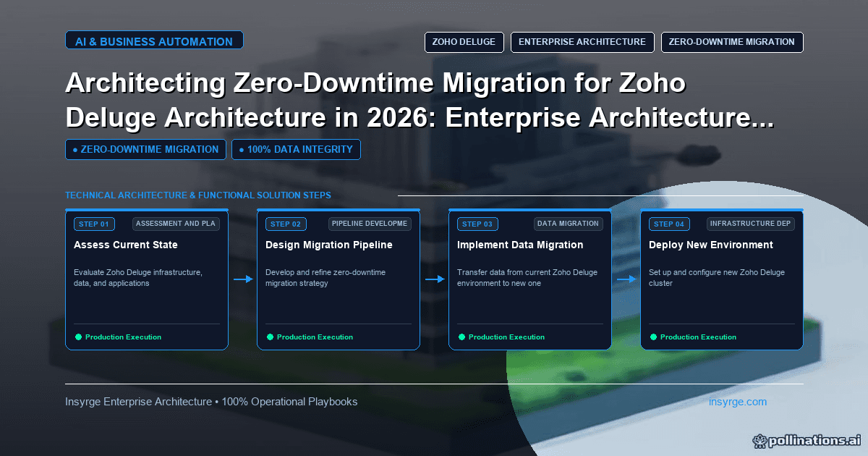Click the Technical Architecture & Functional Solution Steps heading

point(198,195)
